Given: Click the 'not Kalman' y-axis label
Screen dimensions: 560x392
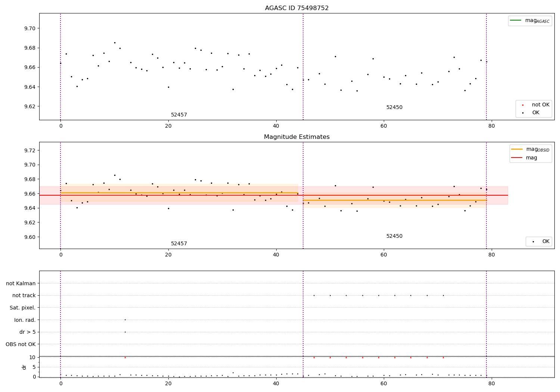Looking at the screenshot, I should click(21, 283).
